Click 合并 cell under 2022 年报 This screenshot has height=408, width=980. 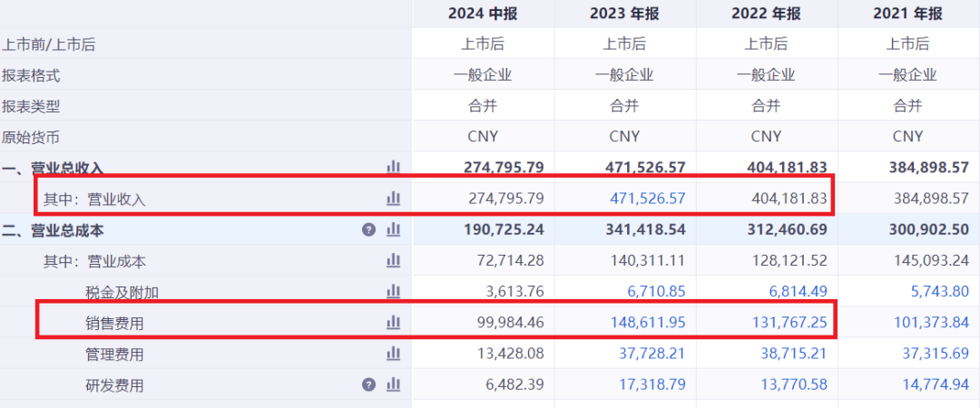(766, 106)
